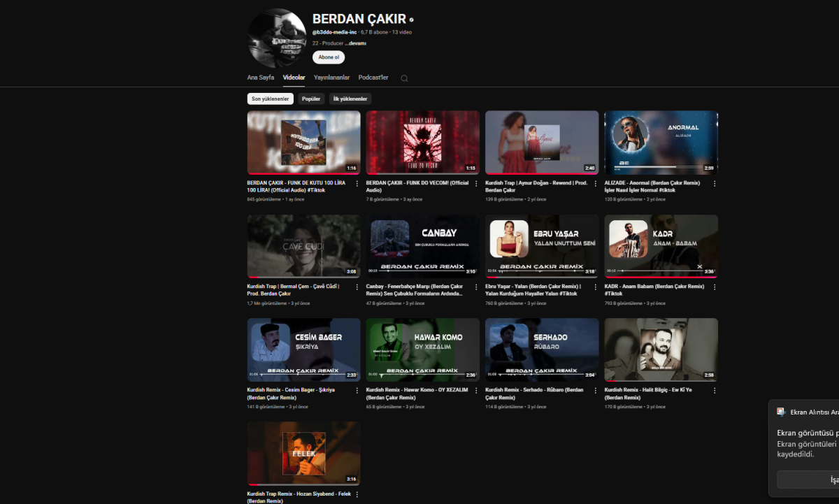Open the ANORMAL Alizade thumbnail
Image resolution: width=839 pixels, height=504 pixels.
[661, 143]
